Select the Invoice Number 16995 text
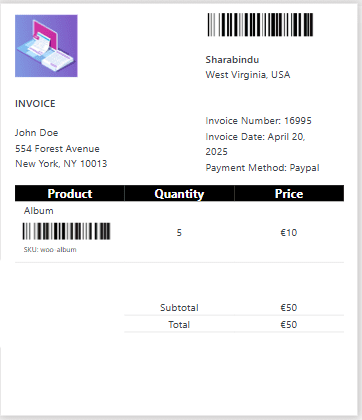 (x=258, y=121)
